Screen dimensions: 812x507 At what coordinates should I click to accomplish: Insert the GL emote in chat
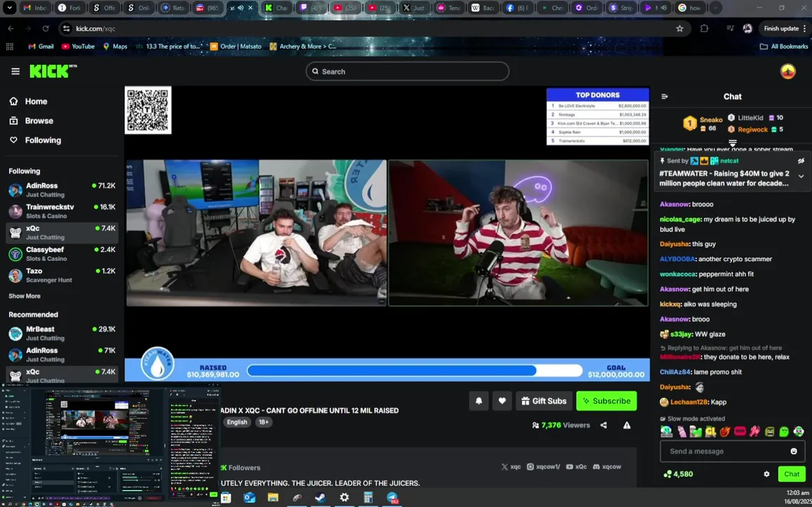pyautogui.click(x=711, y=432)
